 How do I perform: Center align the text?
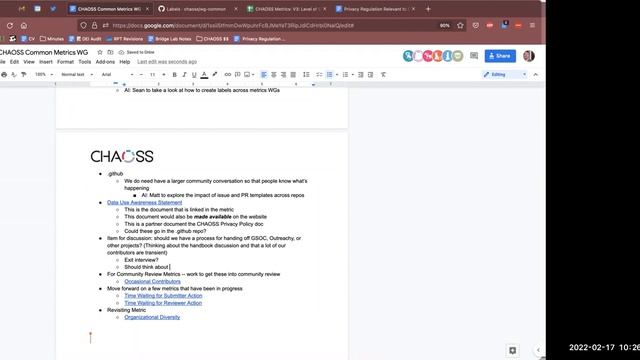[273, 75]
